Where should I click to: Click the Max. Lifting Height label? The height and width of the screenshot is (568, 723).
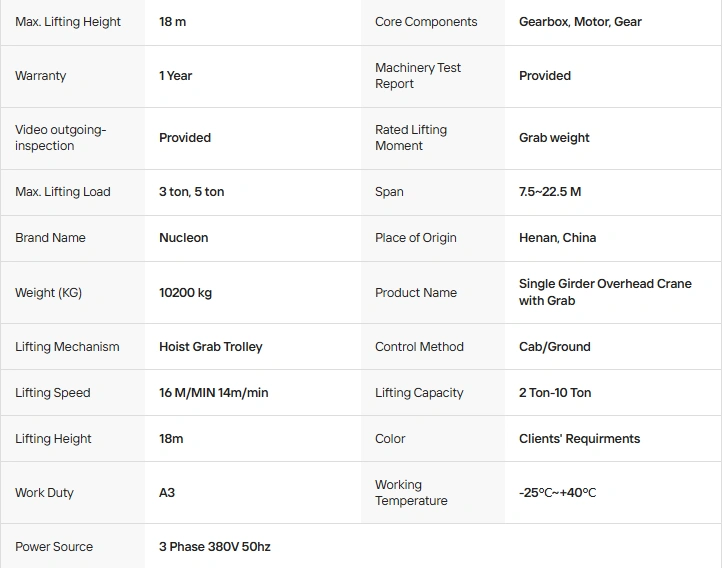(68, 22)
